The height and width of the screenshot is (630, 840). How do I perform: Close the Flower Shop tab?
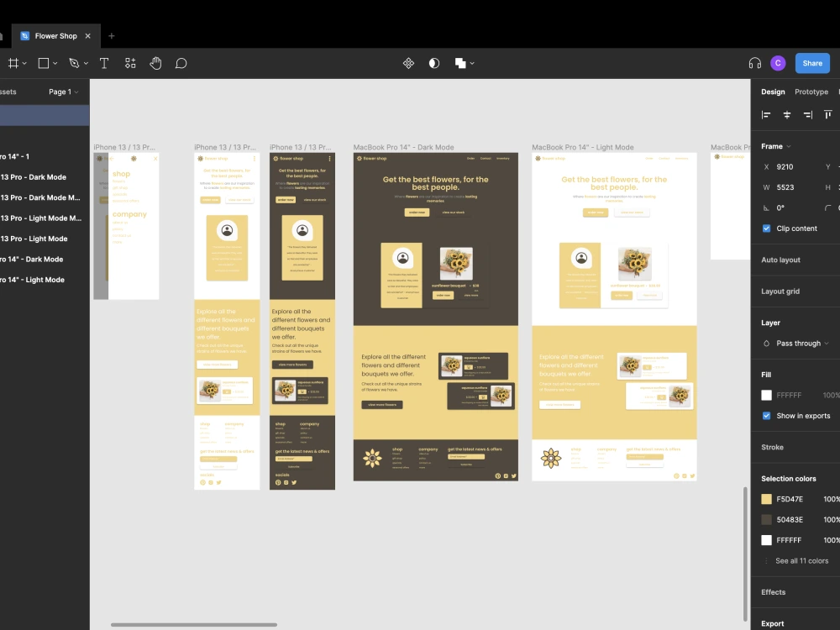[x=88, y=36]
